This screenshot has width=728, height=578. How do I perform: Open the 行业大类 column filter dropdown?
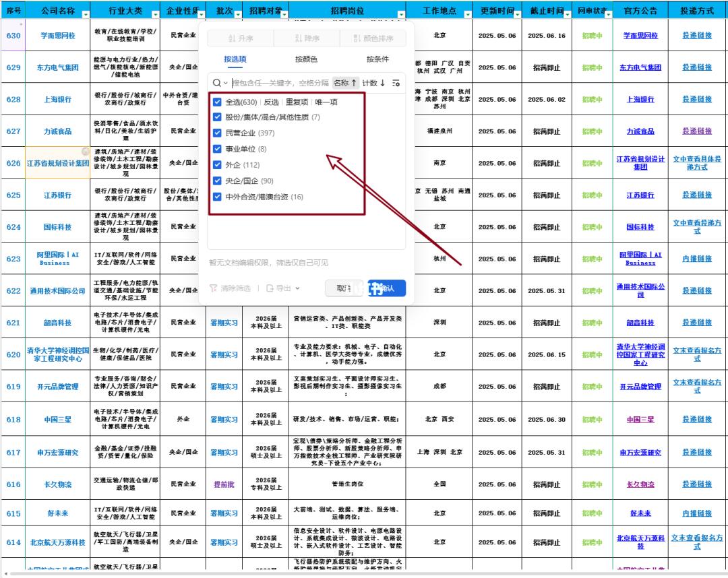[155, 15]
